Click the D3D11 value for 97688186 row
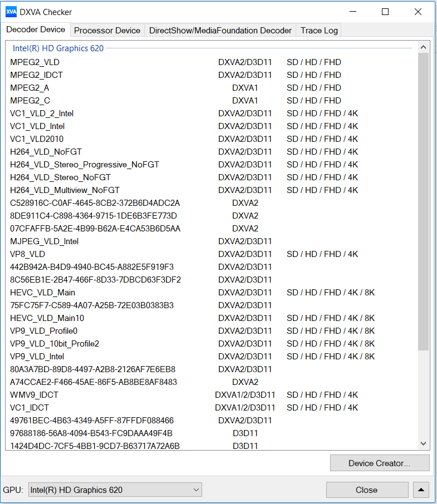Viewport: 437px width, 504px height. 245,433
